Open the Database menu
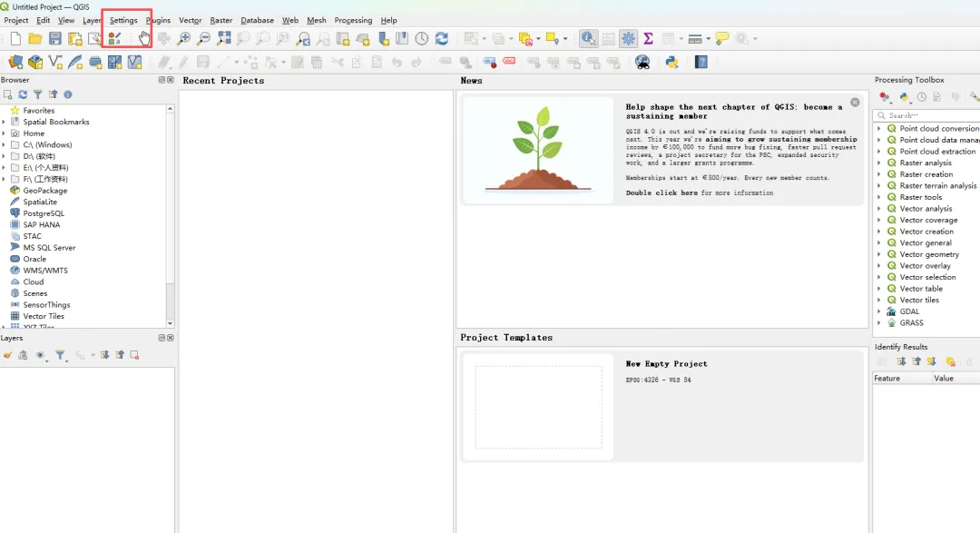Viewport: 980px width, 533px height. [x=258, y=20]
